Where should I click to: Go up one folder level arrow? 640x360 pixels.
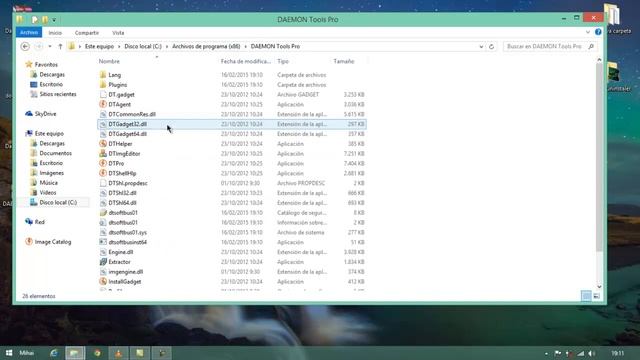[60, 47]
